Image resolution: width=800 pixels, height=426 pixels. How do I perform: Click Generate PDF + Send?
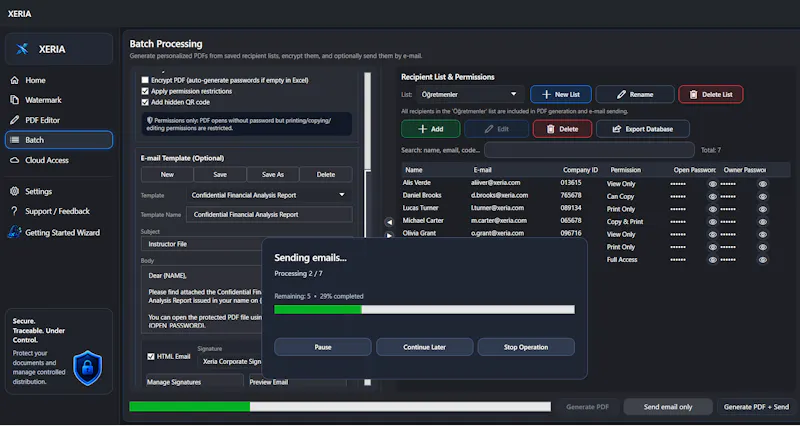(x=756, y=407)
